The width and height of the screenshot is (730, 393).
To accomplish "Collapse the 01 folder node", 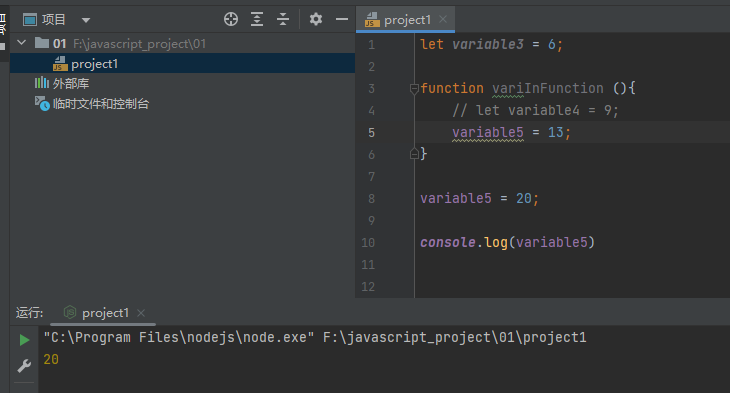I will [21, 43].
